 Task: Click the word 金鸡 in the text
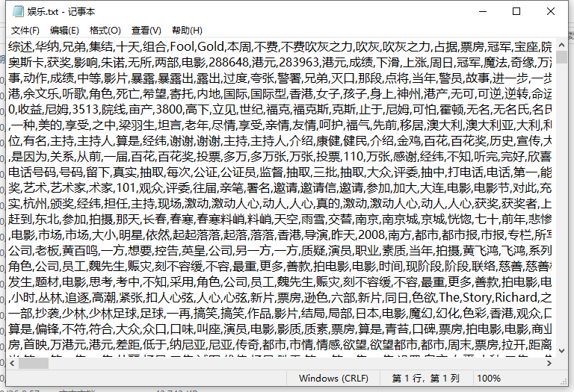click(x=409, y=141)
